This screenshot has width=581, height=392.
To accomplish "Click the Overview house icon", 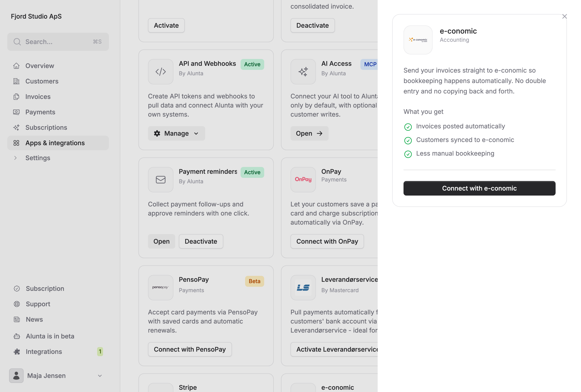I will [x=17, y=66].
